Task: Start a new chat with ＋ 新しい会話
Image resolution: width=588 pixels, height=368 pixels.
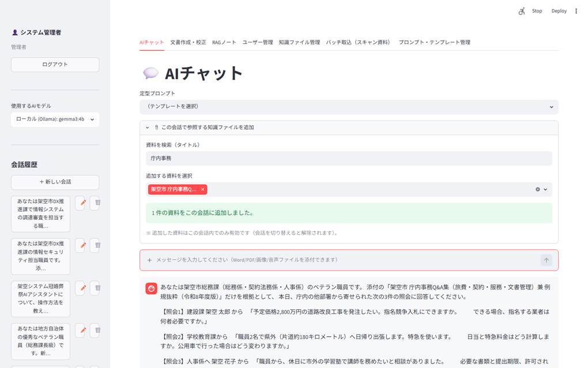Action: coord(55,182)
